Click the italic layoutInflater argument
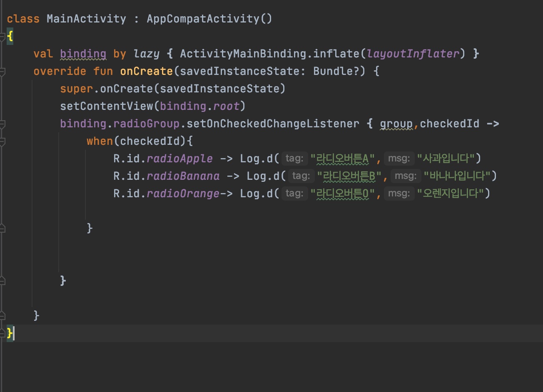 coord(413,54)
